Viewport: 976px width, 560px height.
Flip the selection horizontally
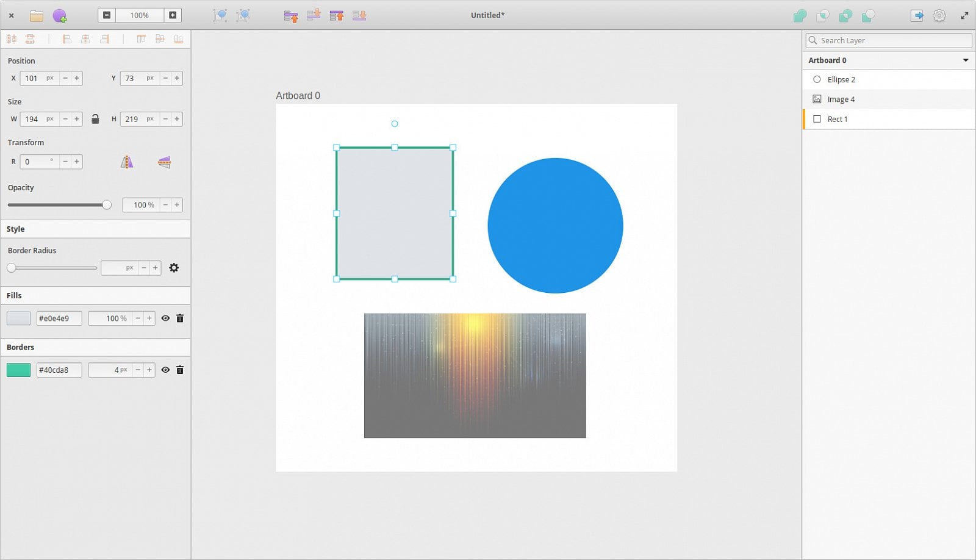click(127, 162)
